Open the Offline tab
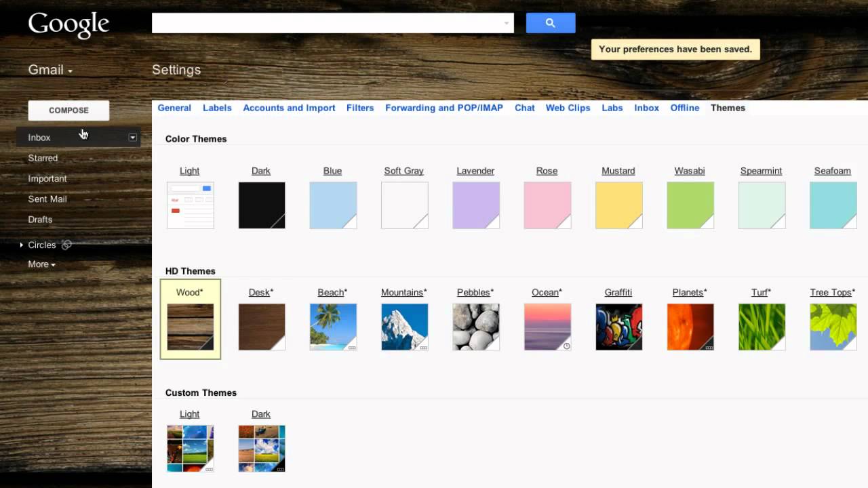This screenshot has height=488, width=868. pos(685,108)
